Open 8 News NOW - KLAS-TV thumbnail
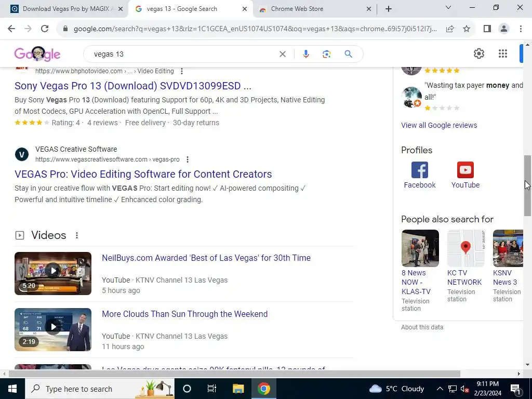The height and width of the screenshot is (399, 532). (x=420, y=248)
